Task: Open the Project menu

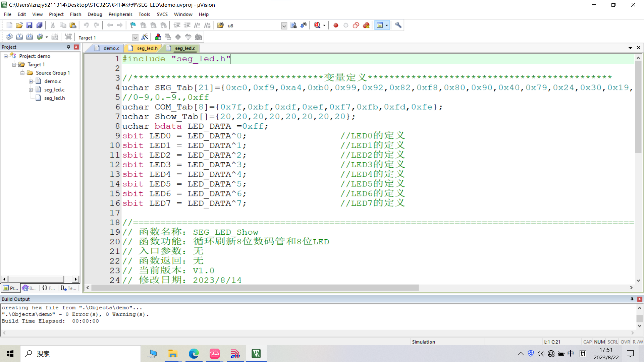Action: pyautogui.click(x=56, y=14)
